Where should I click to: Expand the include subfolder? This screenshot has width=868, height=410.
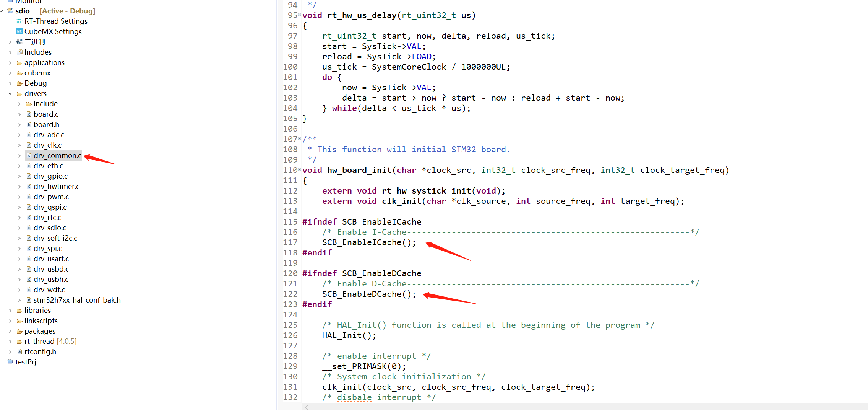tap(19, 104)
